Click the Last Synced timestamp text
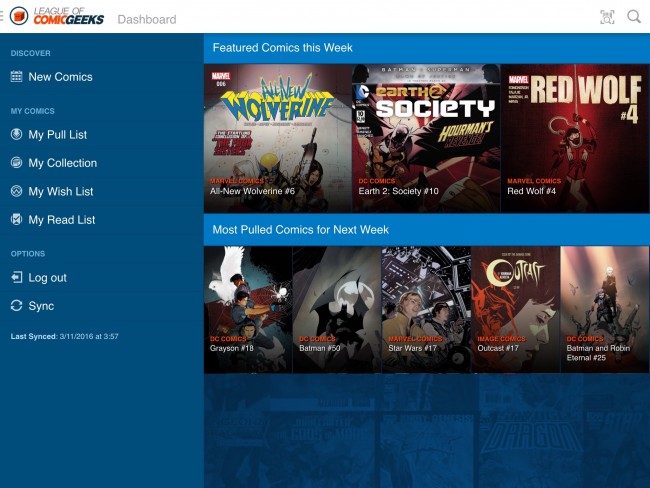Image resolution: width=650 pixels, height=488 pixels. pos(65,336)
